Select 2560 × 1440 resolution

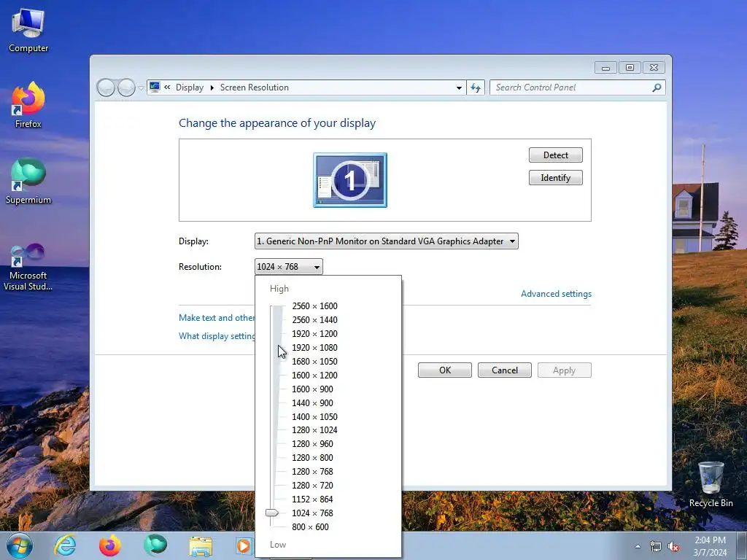(314, 320)
